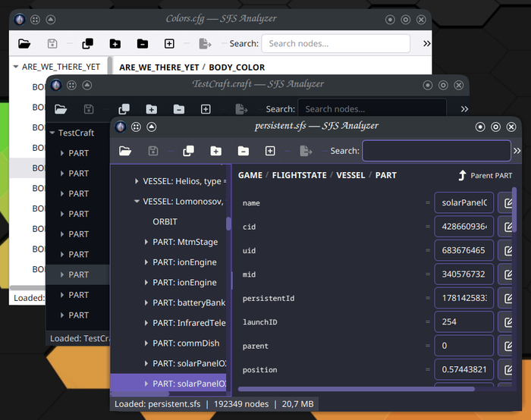Focus Search field in persistent.sfs window
This screenshot has height=420, width=531.
click(x=436, y=151)
